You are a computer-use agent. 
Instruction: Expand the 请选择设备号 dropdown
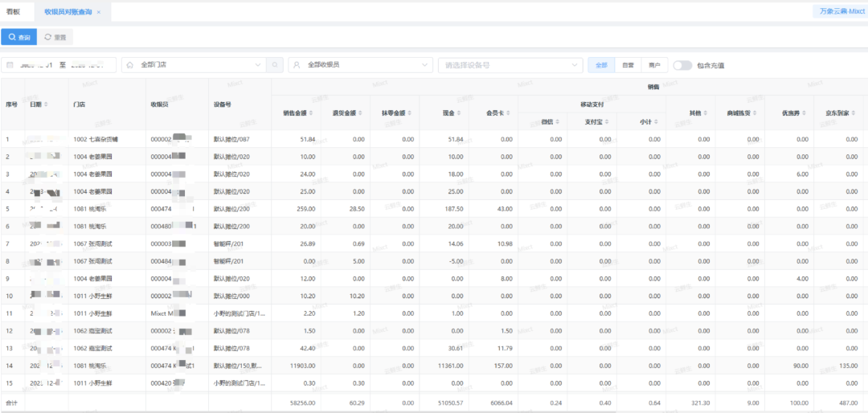(510, 65)
